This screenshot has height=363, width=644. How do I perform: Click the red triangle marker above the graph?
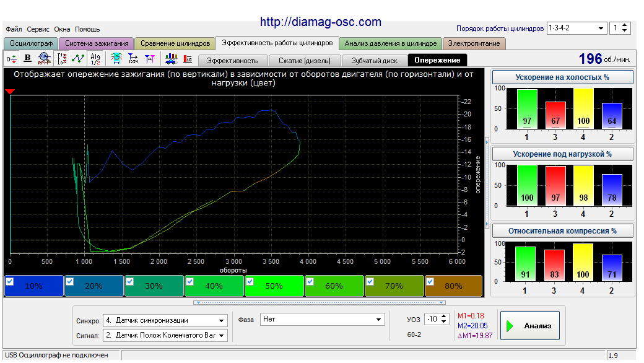click(11, 92)
